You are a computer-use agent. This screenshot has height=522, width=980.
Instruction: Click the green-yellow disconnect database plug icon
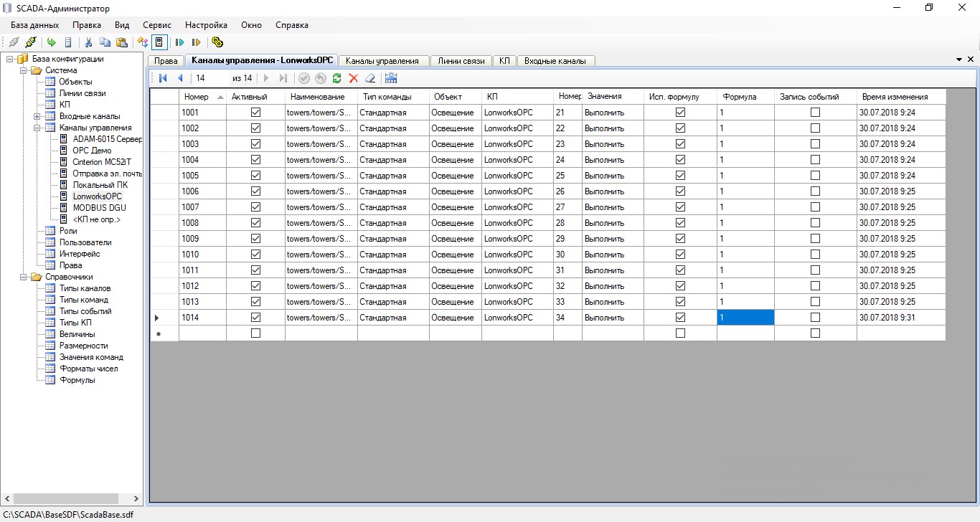click(30, 42)
